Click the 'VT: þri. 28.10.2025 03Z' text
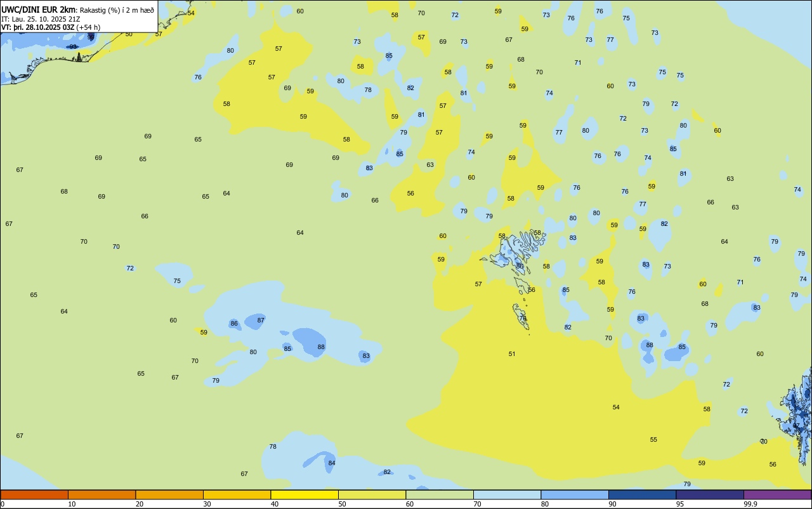Image resolution: width=812 pixels, height=509 pixels. 37,27
